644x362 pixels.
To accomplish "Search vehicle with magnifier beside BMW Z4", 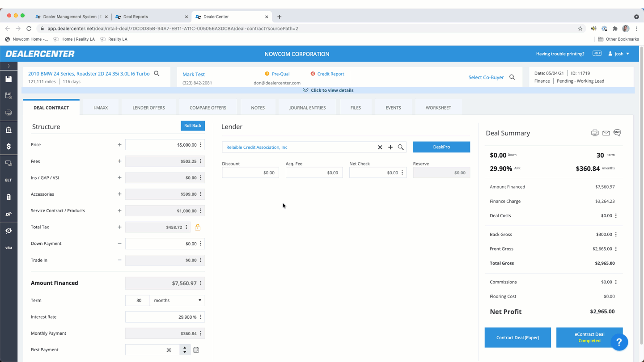I will coord(157,73).
